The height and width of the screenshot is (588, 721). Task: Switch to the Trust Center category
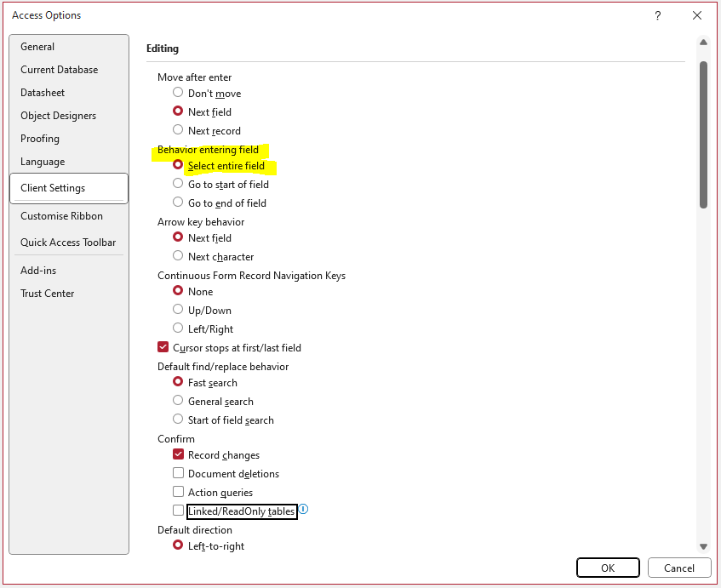[48, 294]
